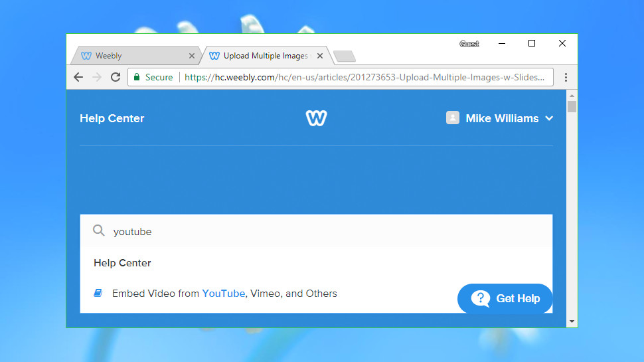
Task: Reload the current page
Action: [116, 77]
